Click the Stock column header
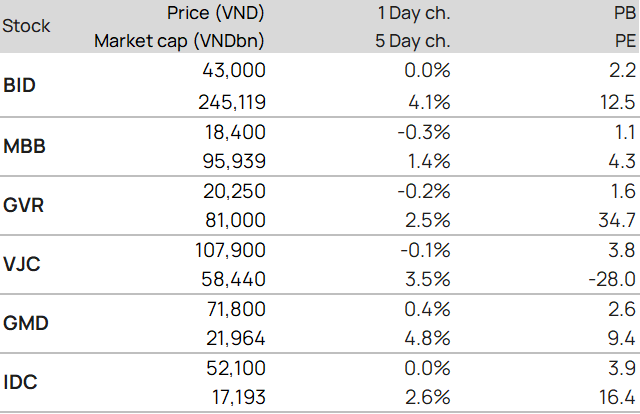 (27, 26)
